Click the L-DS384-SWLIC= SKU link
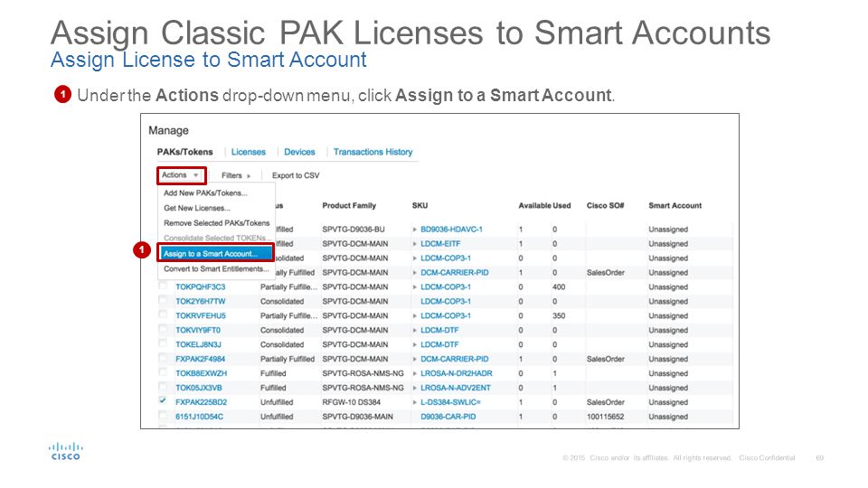Screen dimensions: 868x488 [x=450, y=402]
